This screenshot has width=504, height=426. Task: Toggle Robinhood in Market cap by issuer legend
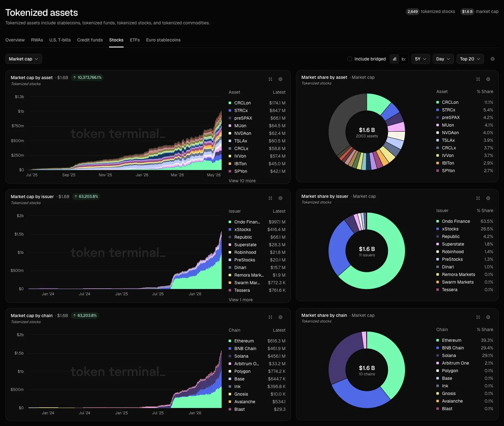coord(257,252)
